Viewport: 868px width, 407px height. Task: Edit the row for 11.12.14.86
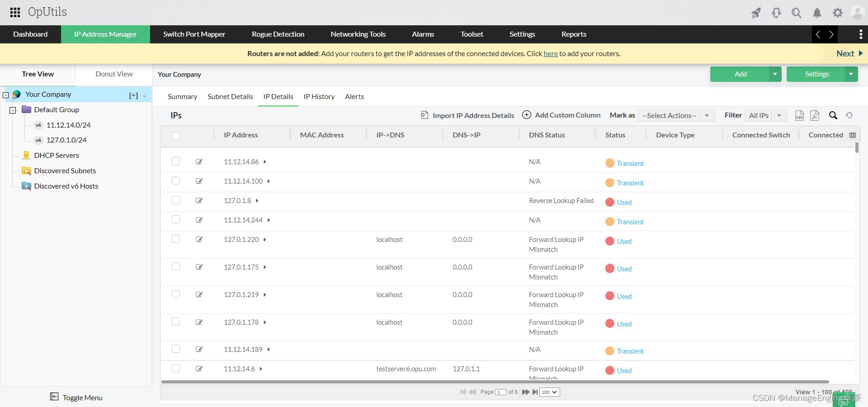click(199, 161)
